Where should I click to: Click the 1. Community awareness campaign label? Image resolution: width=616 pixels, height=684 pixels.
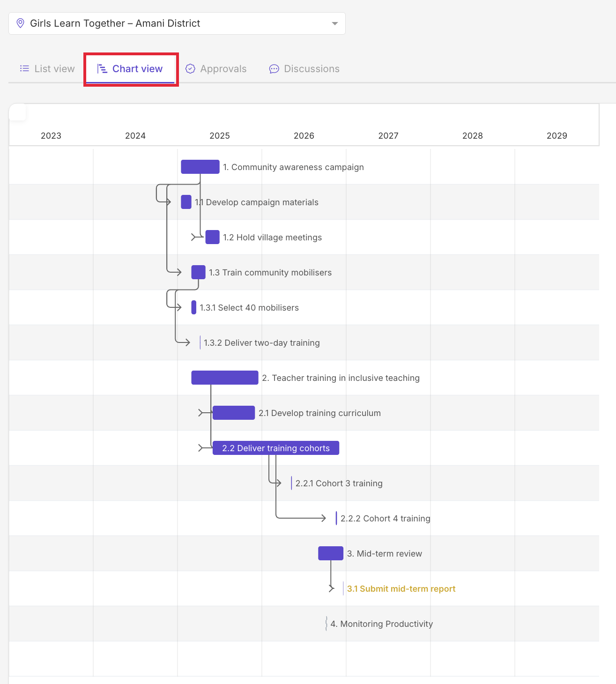[x=293, y=167]
